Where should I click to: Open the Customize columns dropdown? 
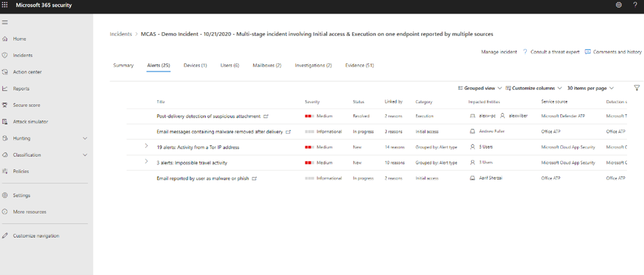[533, 88]
